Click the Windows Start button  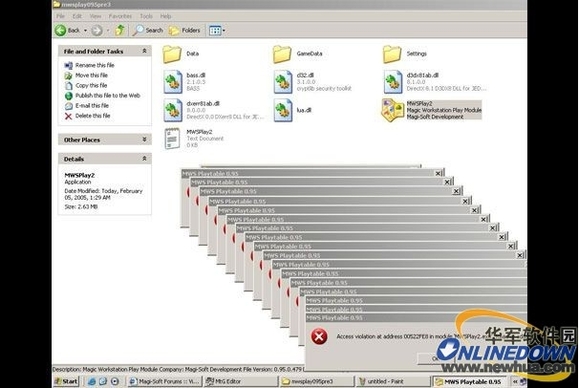[66, 381]
